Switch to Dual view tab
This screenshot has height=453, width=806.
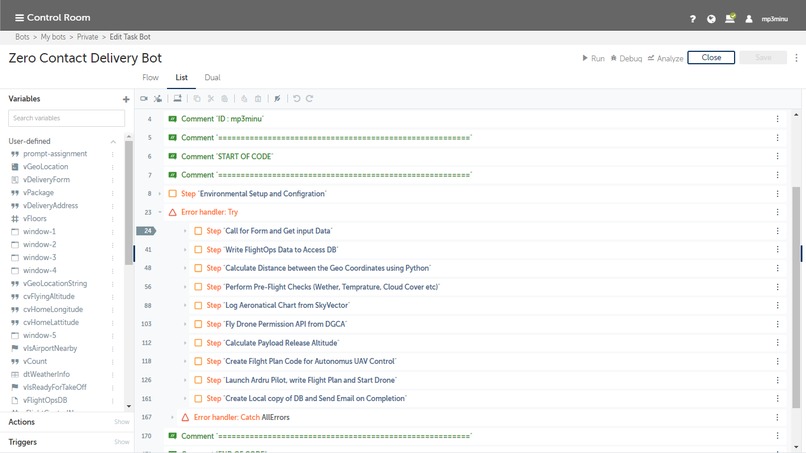click(212, 78)
